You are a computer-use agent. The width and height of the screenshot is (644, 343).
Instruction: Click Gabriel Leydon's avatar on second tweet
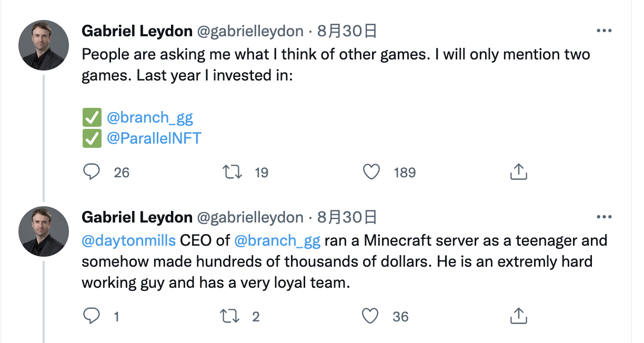coord(44,231)
